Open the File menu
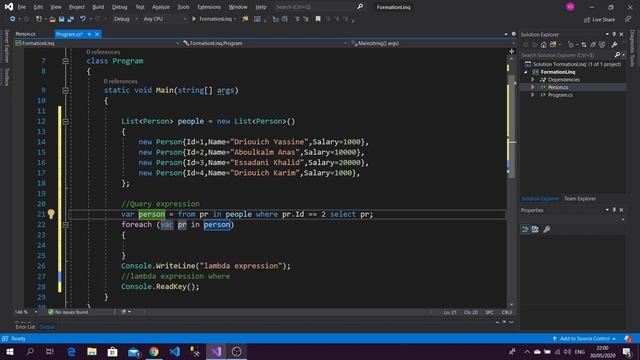Screen dimensions: 640x360 pyautogui.click(x=22, y=7)
